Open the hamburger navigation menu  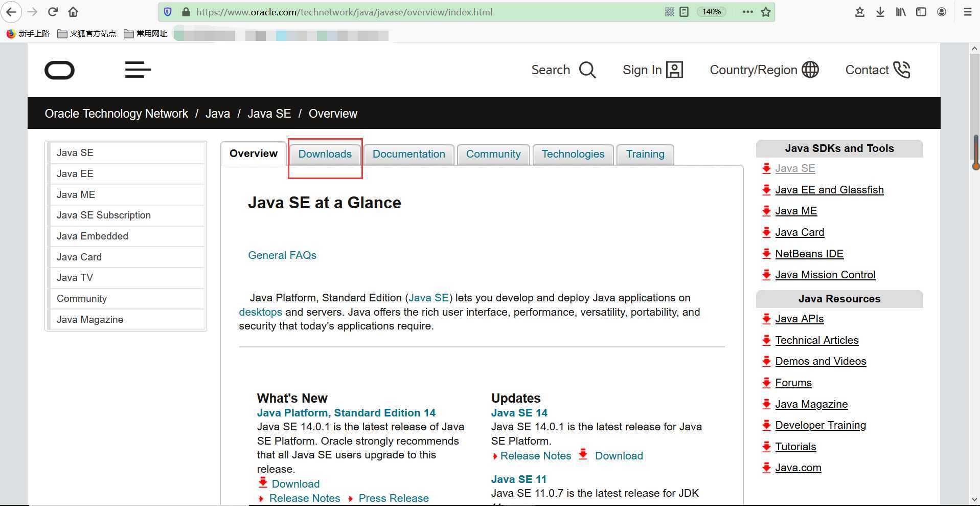point(138,70)
